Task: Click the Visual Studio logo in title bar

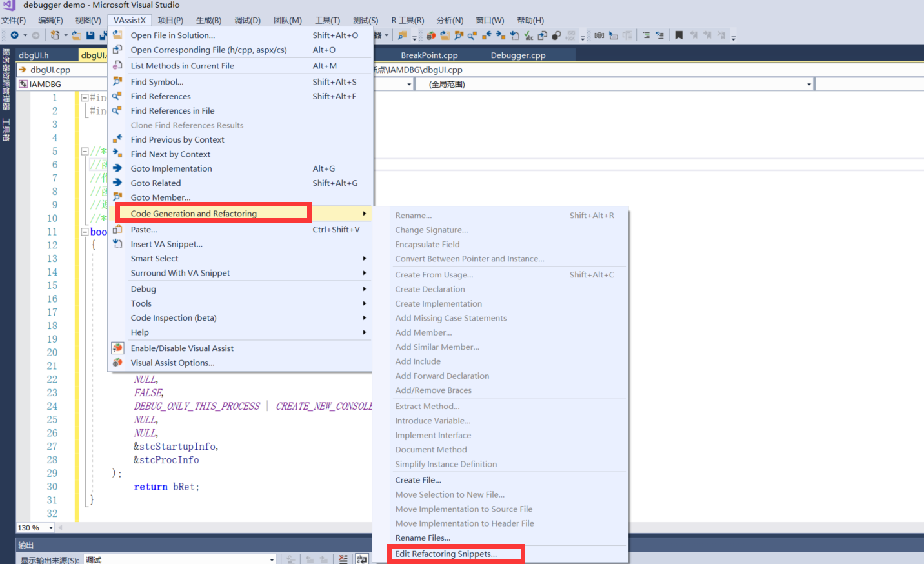Action: pos(9,5)
